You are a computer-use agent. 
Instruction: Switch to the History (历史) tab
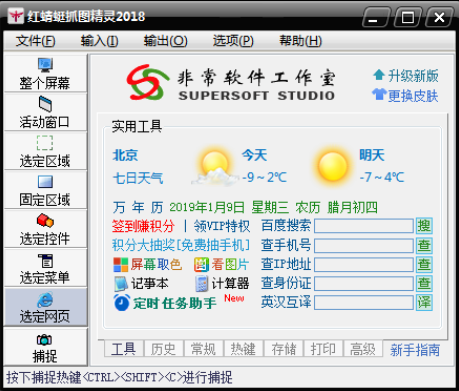(163, 349)
